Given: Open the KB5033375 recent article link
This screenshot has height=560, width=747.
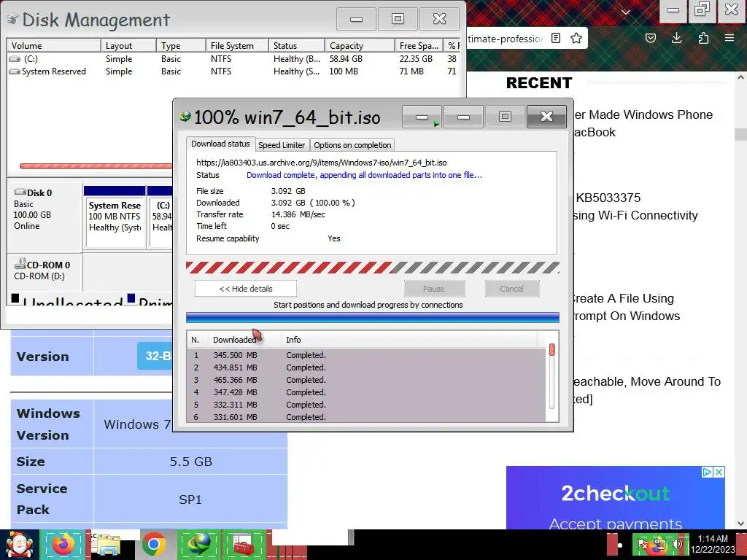Looking at the screenshot, I should 636,206.
